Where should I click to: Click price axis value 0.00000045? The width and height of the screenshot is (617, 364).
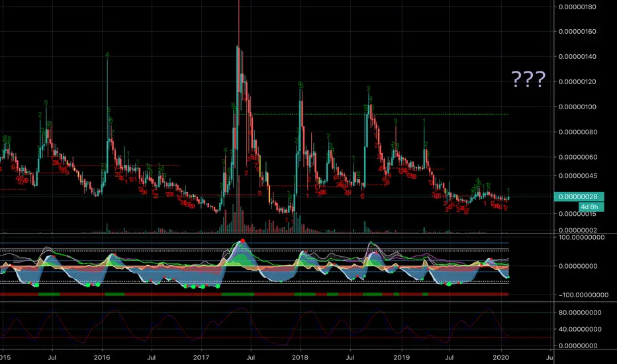click(577, 176)
